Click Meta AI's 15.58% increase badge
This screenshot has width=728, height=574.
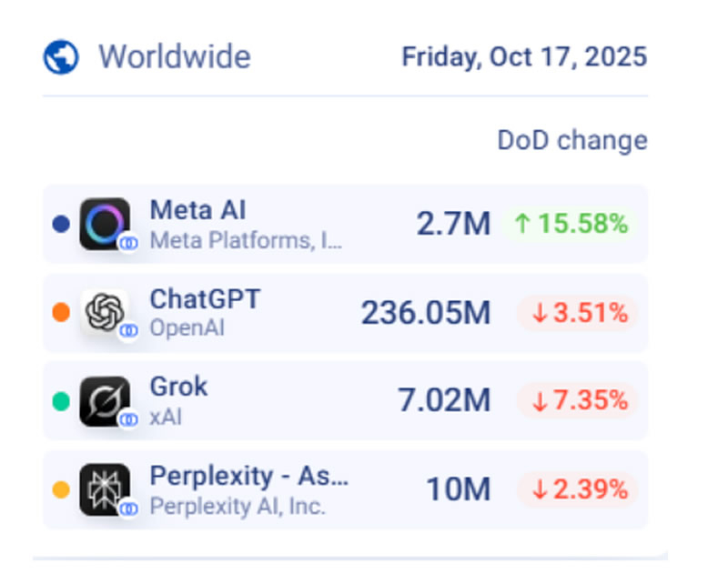[x=571, y=224]
